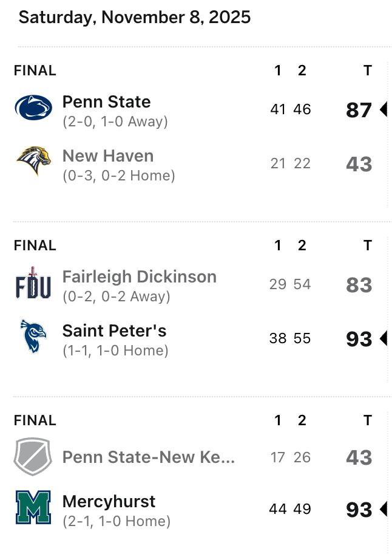
Task: Open the truncated Penn State-New Ke... team
Action: (149, 457)
